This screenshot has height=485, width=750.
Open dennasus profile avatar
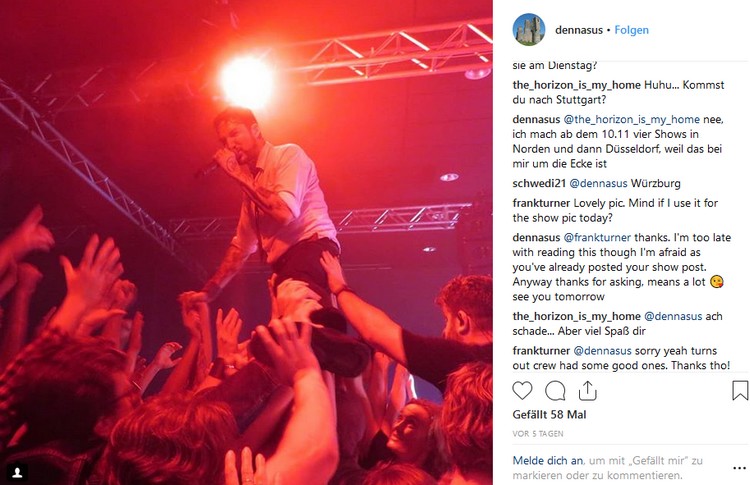(529, 30)
